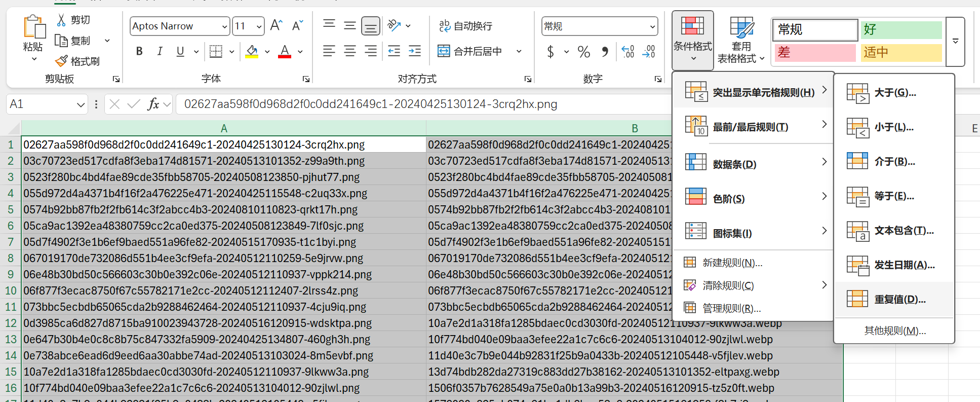
Task: Toggle wrap text (自动换行)
Action: coord(465,26)
